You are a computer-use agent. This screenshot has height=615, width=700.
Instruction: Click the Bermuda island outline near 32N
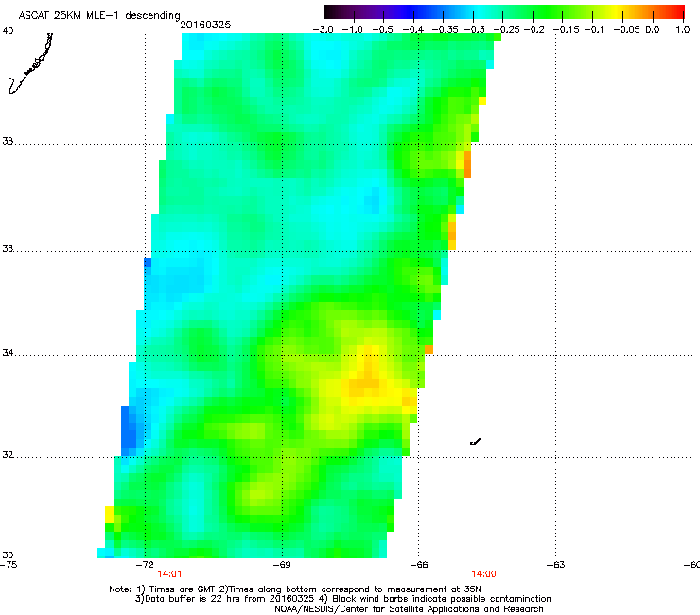click(x=476, y=442)
